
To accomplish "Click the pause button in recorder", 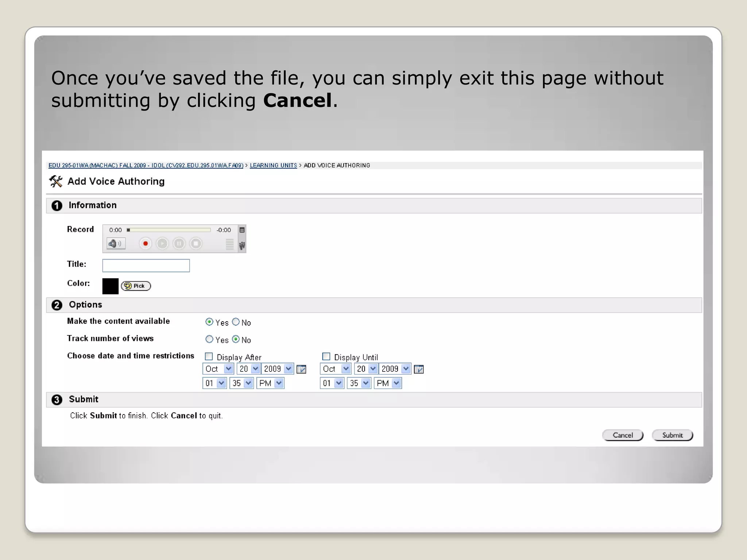I will [179, 244].
